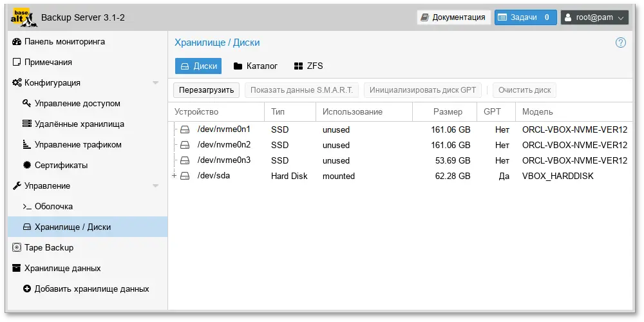Collapse the Управление section arrow
Viewport: 644px width, 322px height.
[156, 186]
